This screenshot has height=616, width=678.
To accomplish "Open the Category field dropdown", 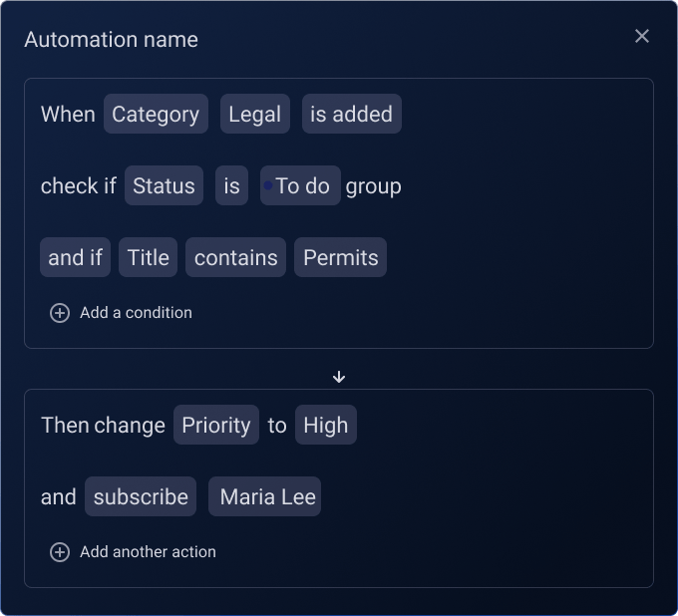I will coord(156,114).
